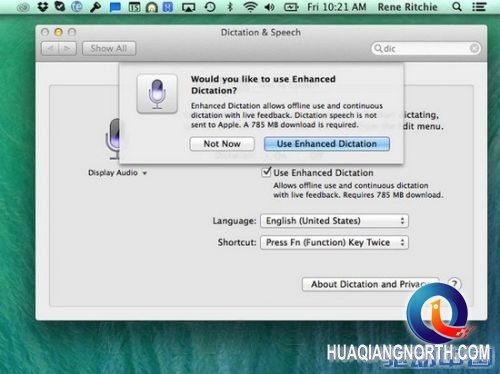The image size is (500, 374).
Task: Click the Bluetooth menu bar icon
Action: (230, 7)
